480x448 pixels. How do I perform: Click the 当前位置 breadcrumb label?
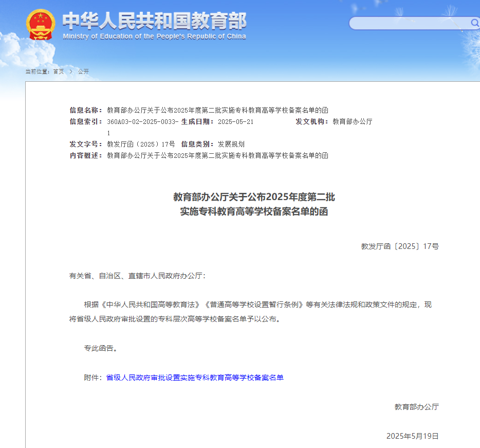pos(38,71)
